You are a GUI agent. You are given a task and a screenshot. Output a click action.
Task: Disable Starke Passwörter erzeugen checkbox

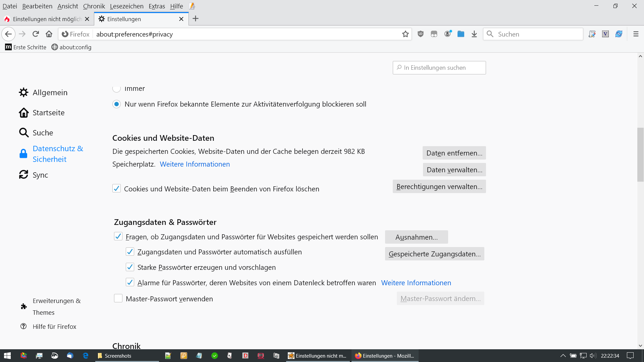130,267
